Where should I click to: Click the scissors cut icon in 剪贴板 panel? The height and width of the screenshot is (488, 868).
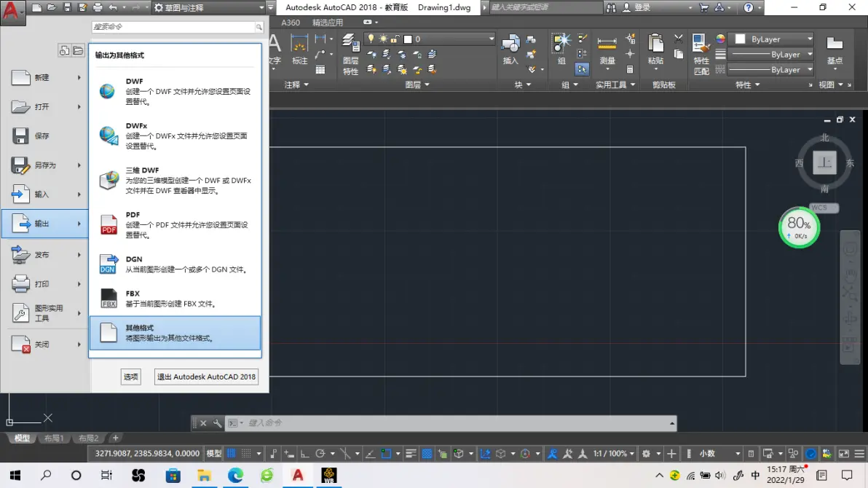(x=679, y=39)
